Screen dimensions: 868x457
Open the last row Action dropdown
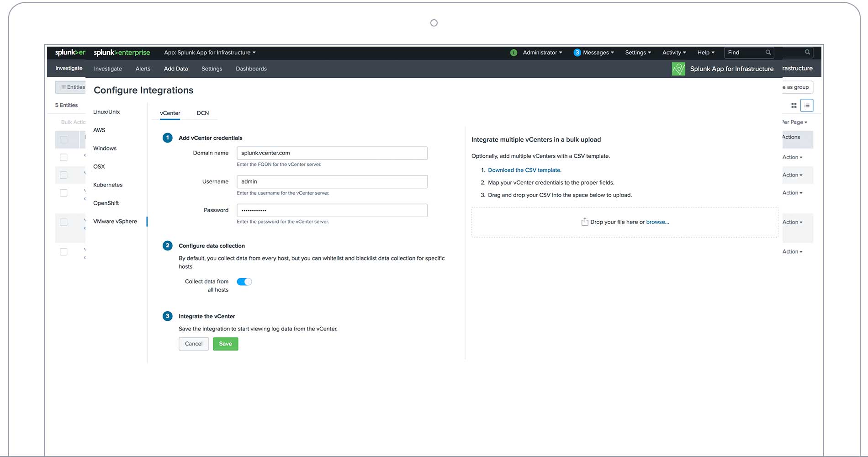click(793, 252)
